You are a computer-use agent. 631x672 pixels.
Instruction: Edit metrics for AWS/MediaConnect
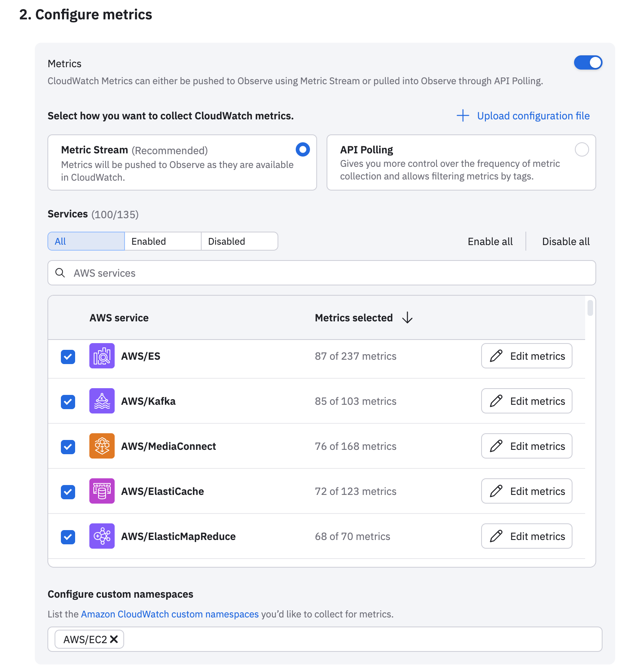tap(527, 446)
